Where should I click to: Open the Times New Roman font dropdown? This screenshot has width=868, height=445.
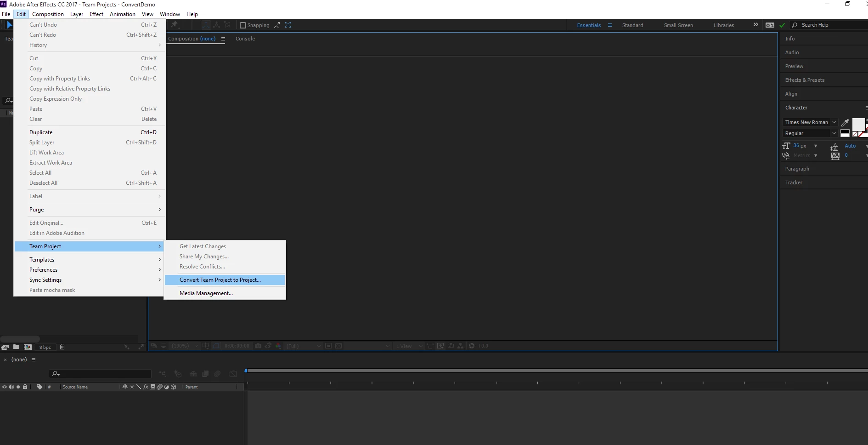pos(810,122)
